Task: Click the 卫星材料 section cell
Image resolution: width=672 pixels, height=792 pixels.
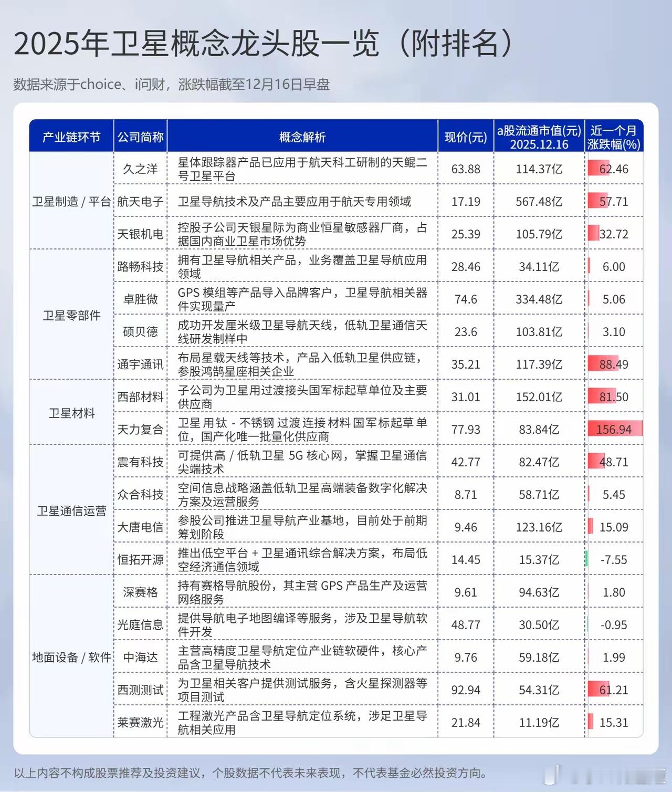Action: tap(72, 413)
